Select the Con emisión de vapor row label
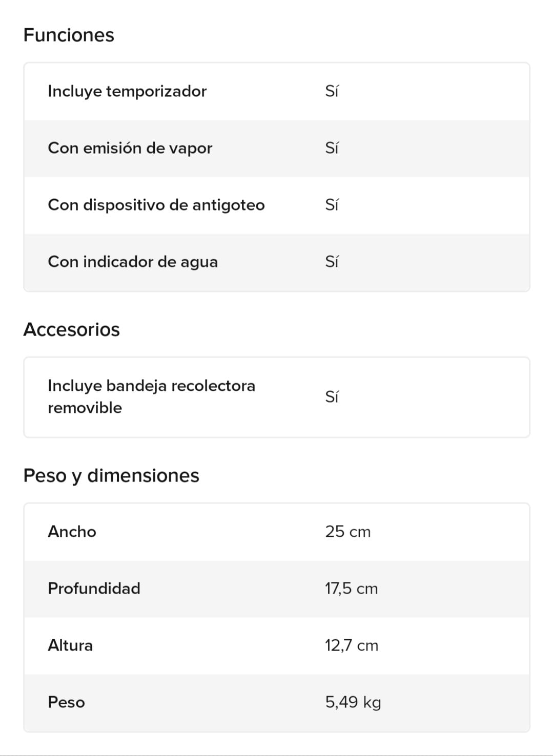 point(130,148)
